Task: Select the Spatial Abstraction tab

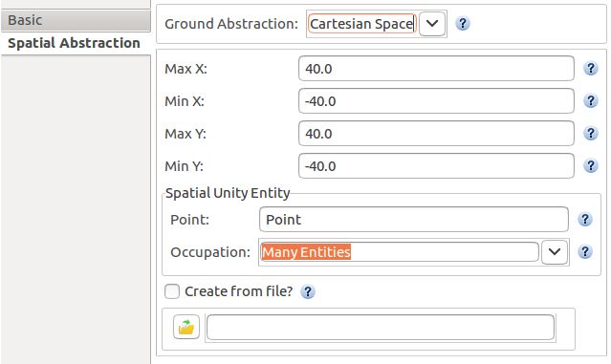Action: [x=76, y=43]
